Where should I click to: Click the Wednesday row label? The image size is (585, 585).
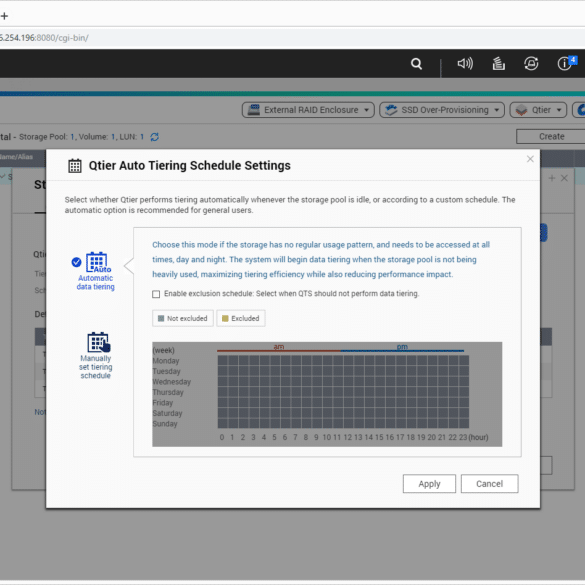172,382
